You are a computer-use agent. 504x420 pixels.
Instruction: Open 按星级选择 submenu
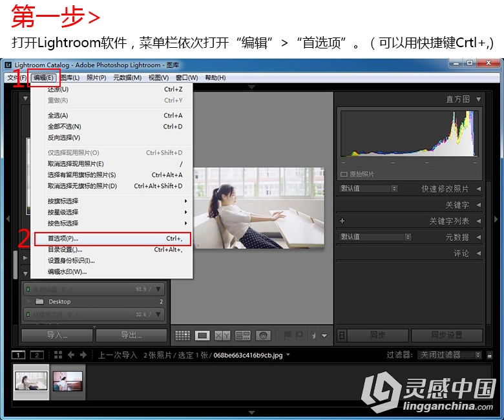112,212
